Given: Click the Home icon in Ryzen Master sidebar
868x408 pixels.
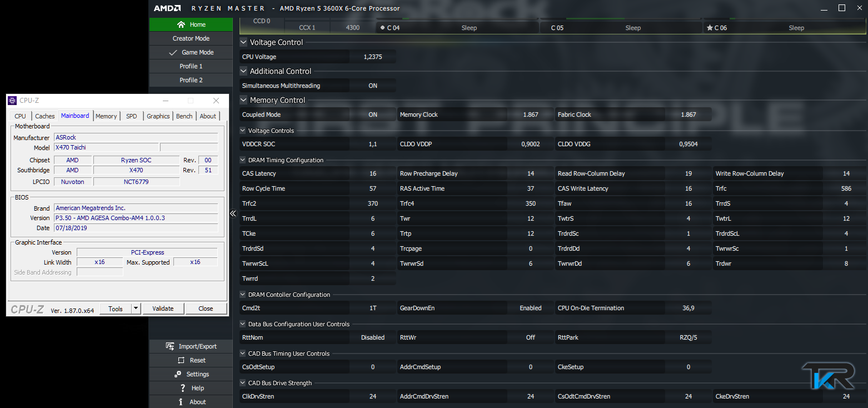Looking at the screenshot, I should pyautogui.click(x=181, y=24).
